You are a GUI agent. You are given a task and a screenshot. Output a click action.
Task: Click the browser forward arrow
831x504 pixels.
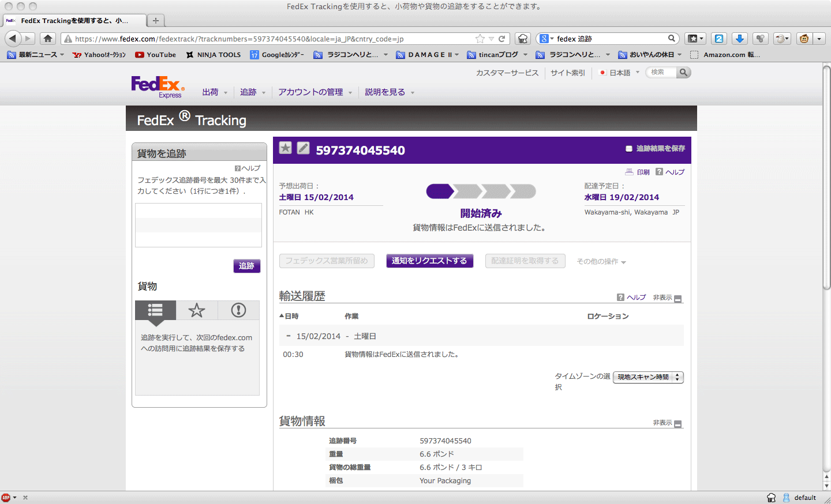[x=28, y=39]
